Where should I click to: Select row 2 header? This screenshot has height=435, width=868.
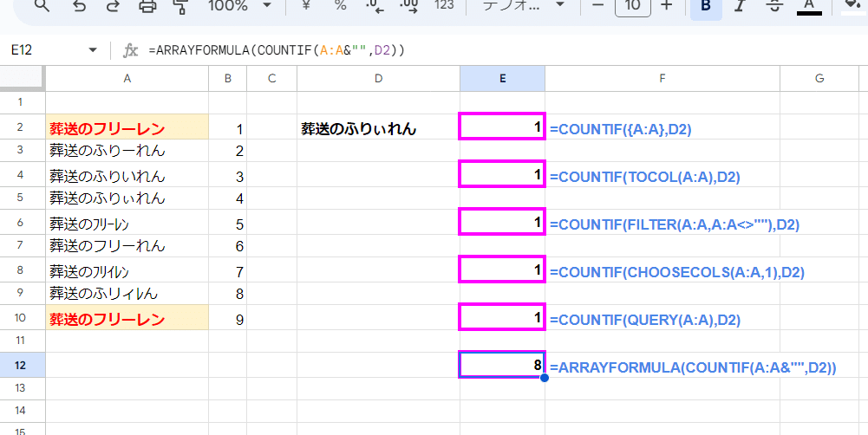23,127
